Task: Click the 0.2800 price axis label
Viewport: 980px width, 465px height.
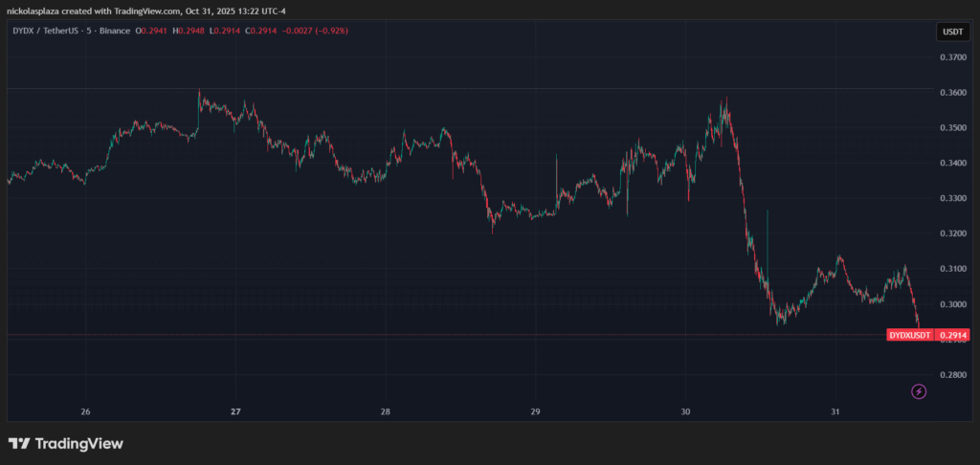Action: pos(952,375)
